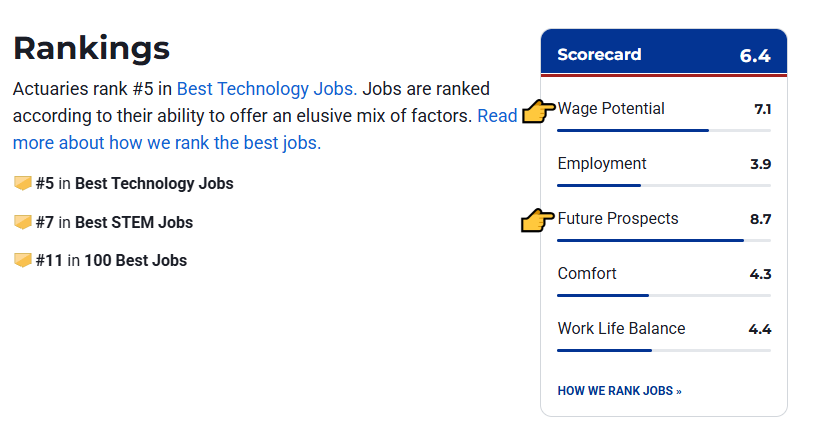Click the pointing hand icon beside Wage Potential
This screenshot has height=435, width=824.
click(539, 111)
